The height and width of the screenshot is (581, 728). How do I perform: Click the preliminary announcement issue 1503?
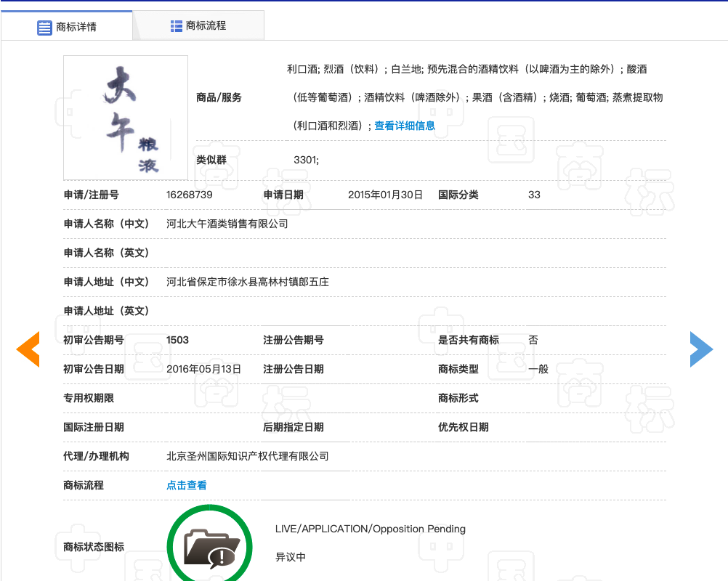coord(177,340)
